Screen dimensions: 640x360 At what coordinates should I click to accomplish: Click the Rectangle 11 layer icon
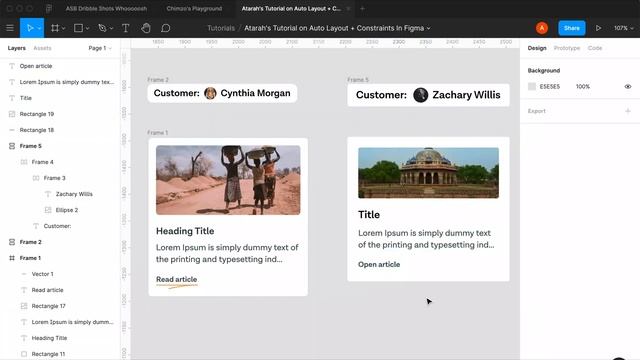click(24, 354)
